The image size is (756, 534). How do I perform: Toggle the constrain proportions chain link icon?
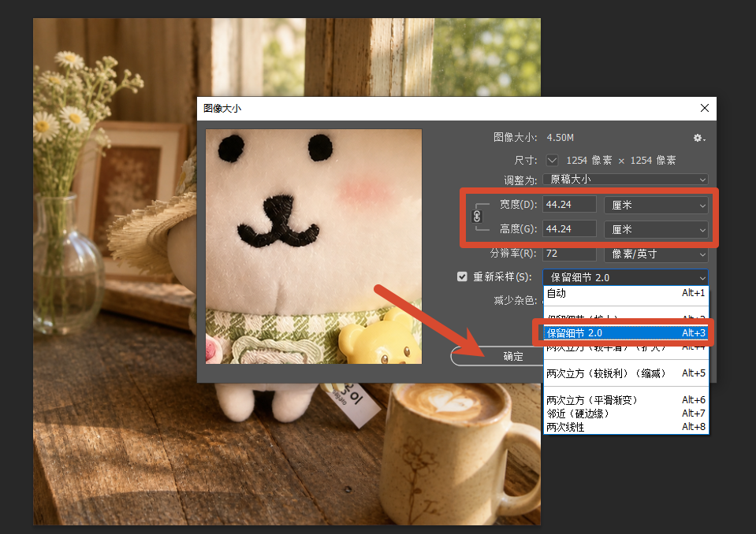(477, 217)
